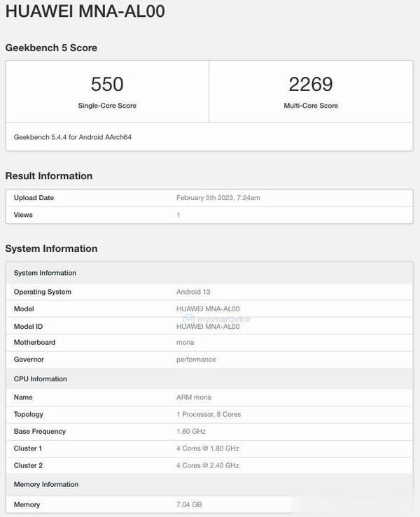Screen dimensions: 420x517
Task: Click the Result Information heading
Action: click(49, 176)
